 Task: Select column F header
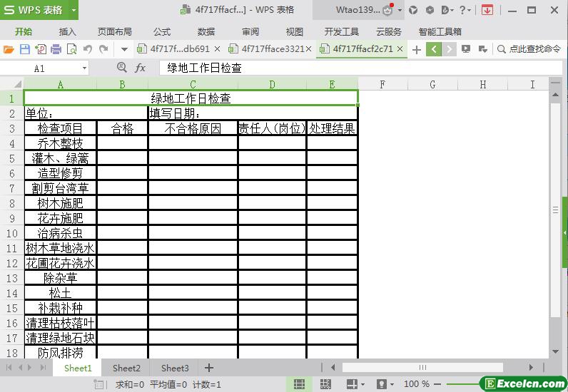[382, 84]
